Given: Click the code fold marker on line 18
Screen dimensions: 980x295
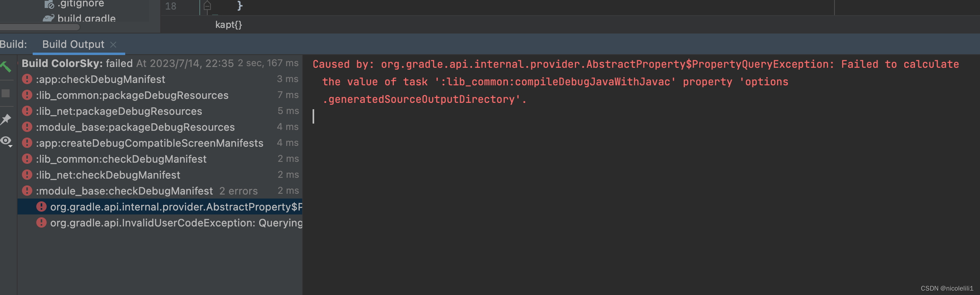Looking at the screenshot, I should (x=207, y=6).
